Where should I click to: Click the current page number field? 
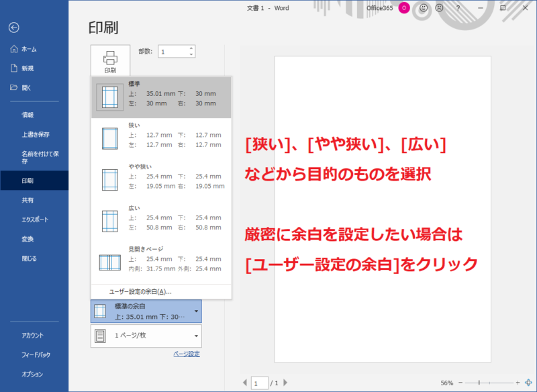pos(260,383)
